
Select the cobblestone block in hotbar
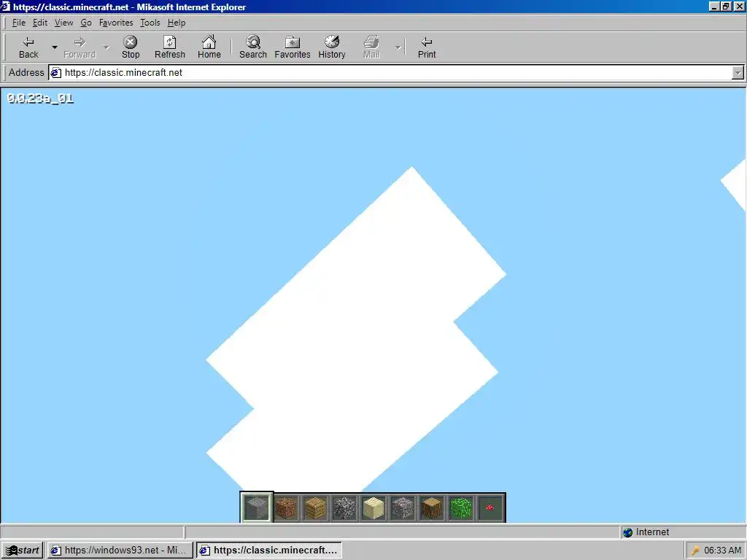(x=344, y=507)
